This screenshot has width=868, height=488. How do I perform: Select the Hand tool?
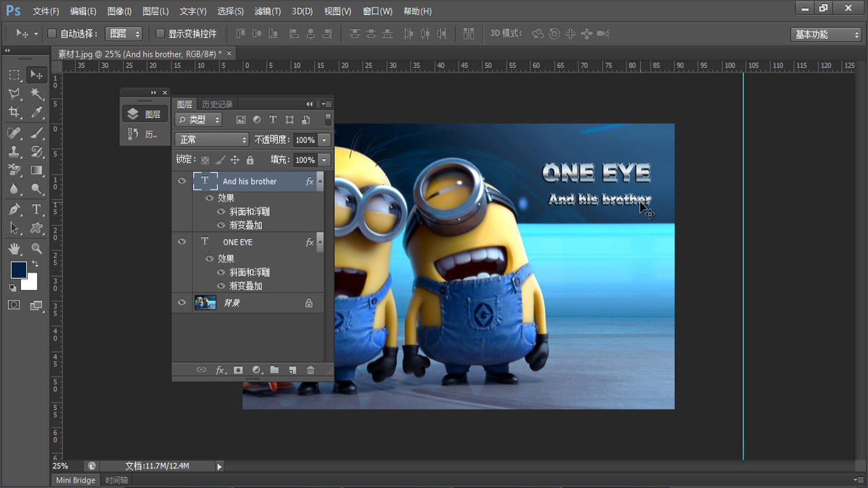[x=14, y=249]
